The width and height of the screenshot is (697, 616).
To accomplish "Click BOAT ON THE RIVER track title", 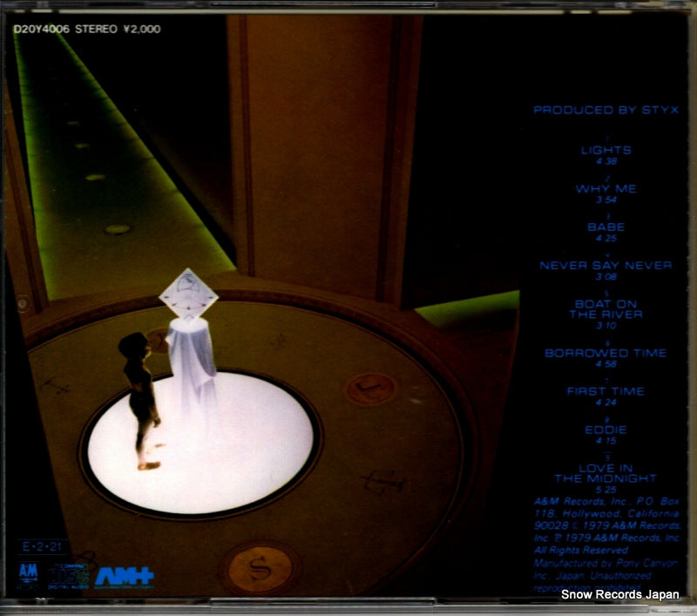I will (606, 308).
